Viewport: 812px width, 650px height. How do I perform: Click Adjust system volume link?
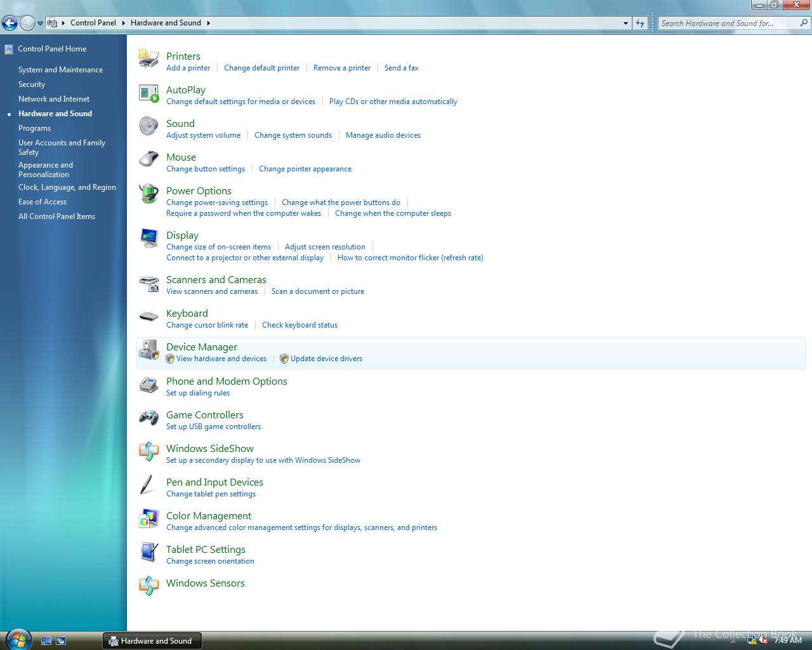click(x=203, y=135)
